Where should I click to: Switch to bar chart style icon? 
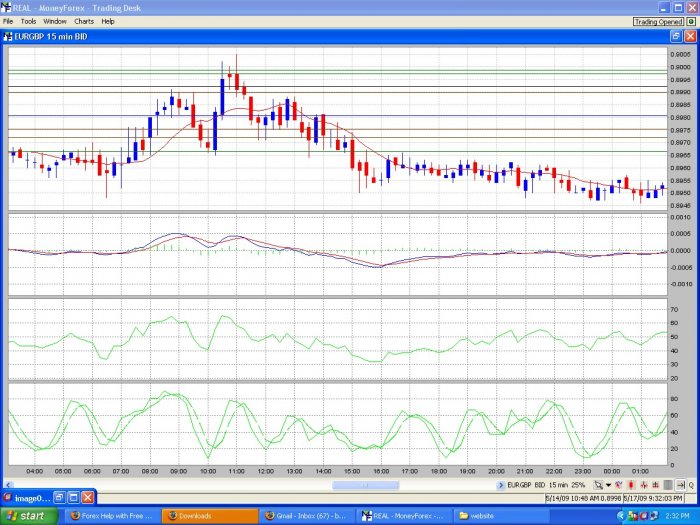tap(656, 485)
